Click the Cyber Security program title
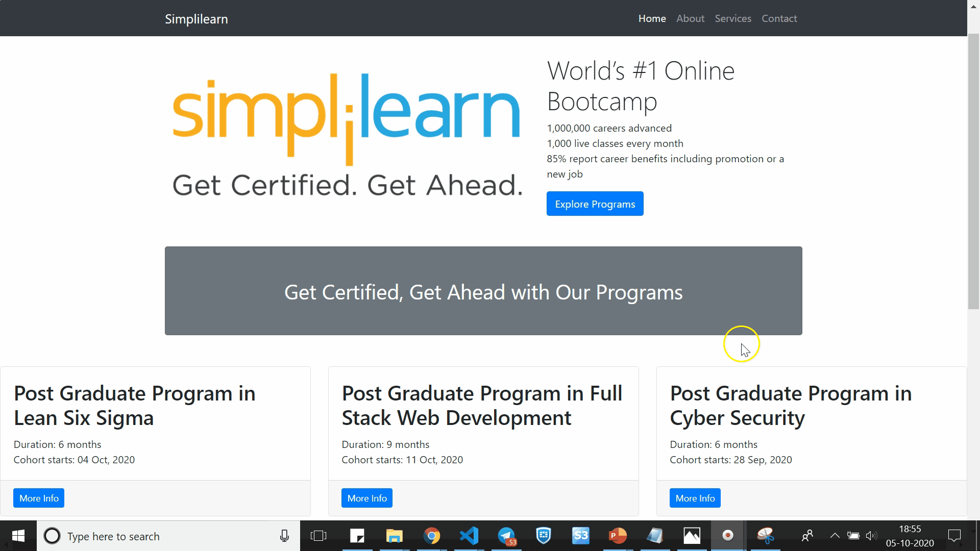Screen dimensions: 980x551 pyautogui.click(x=791, y=406)
